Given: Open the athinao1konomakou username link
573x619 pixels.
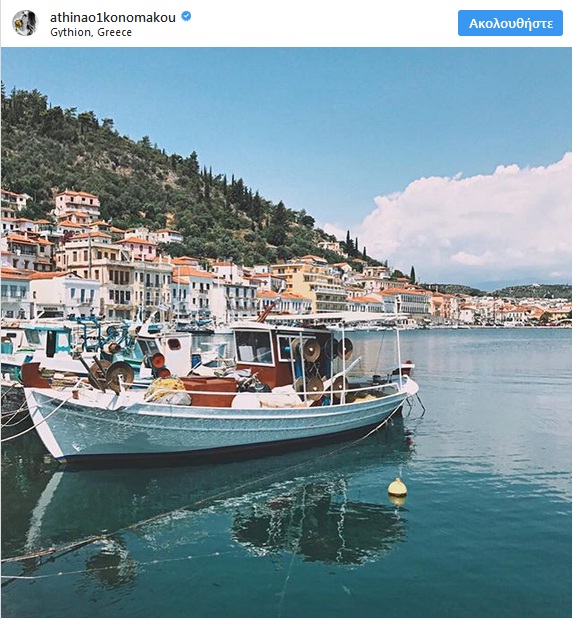Looking at the screenshot, I should [113, 17].
